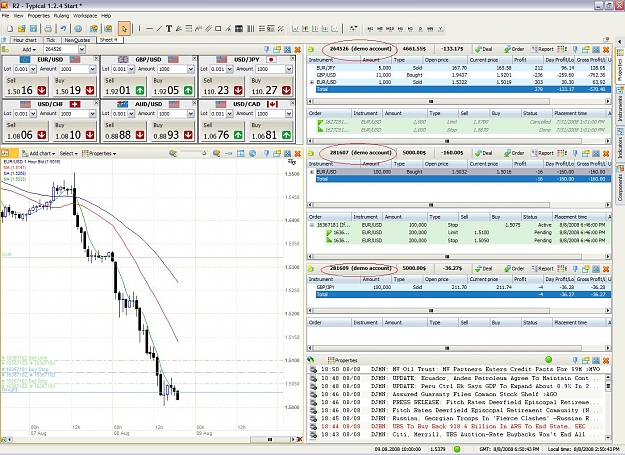The image size is (625, 455).
Task: Open Report for account 281607
Action: [x=542, y=153]
